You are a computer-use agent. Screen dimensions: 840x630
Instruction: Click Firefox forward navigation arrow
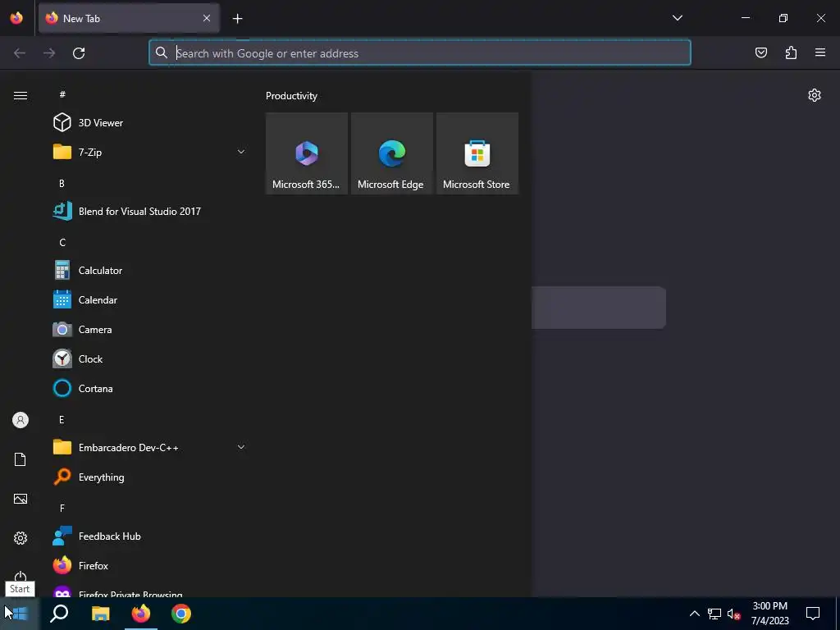(49, 52)
